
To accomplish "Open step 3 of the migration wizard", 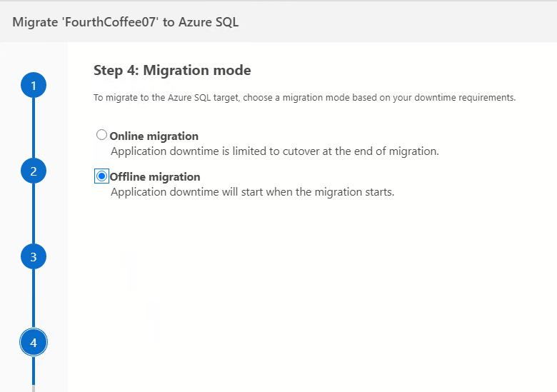I will click(33, 256).
